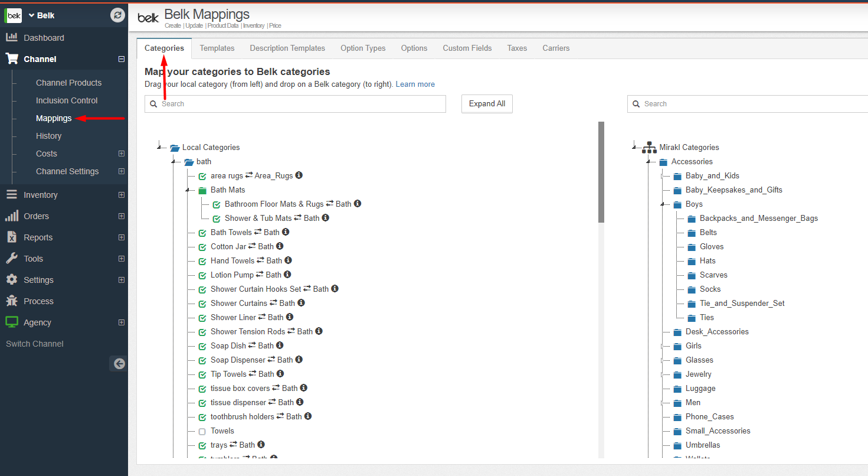Open Inclusion Control in sidebar
Screen dimensions: 868x476
pyautogui.click(x=67, y=100)
